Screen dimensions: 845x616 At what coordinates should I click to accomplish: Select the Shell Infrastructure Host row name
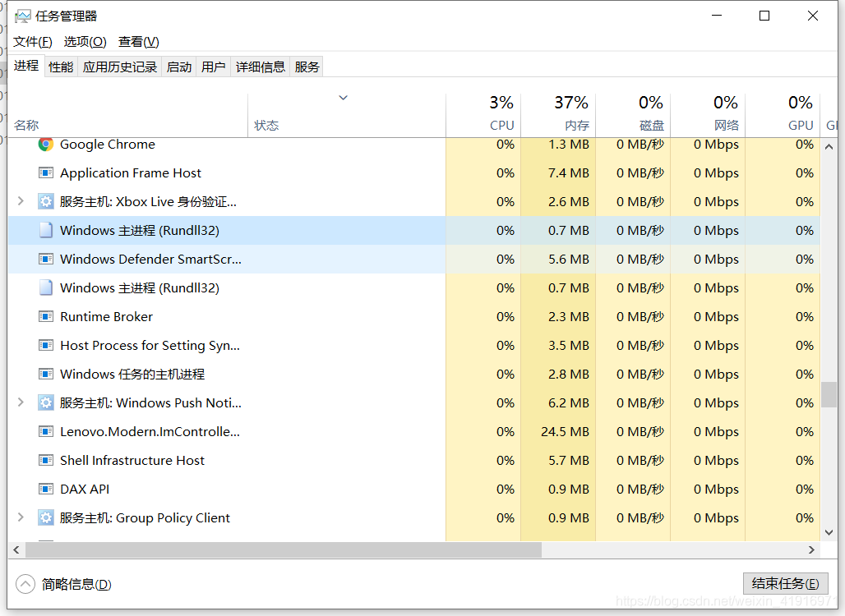coord(132,461)
